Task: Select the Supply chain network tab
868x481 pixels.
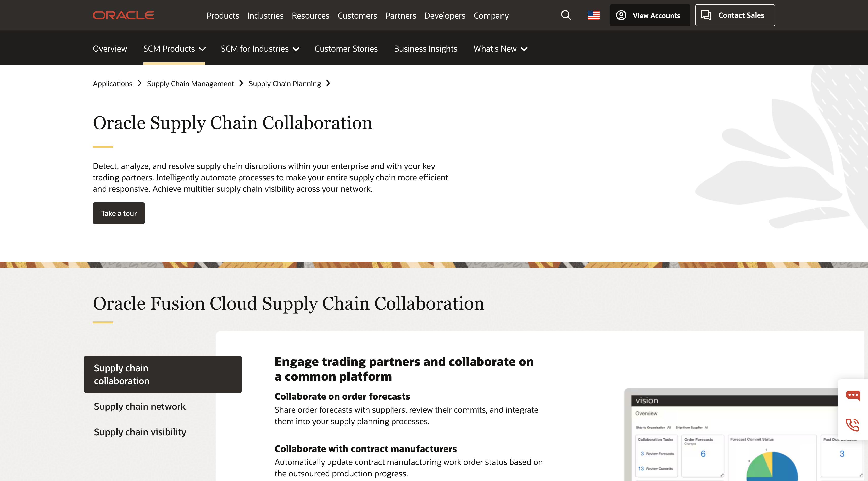Action: [x=140, y=406]
